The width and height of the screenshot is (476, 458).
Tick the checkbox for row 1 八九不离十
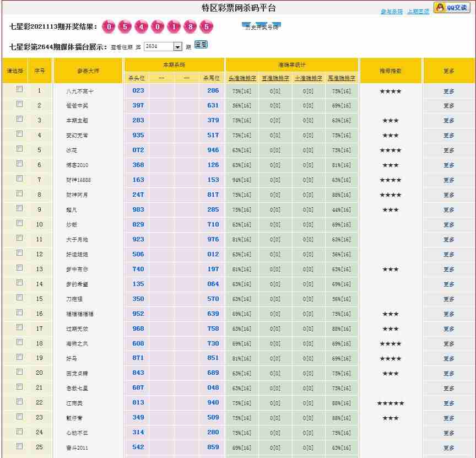[x=20, y=89]
